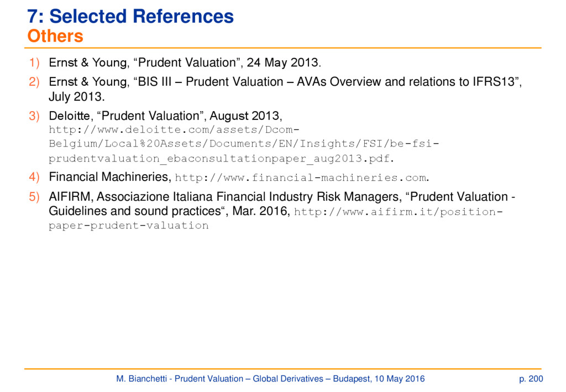Click the 'Financial Machineries' label

point(110,177)
